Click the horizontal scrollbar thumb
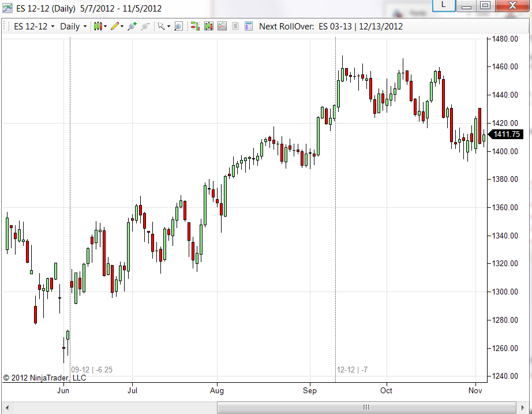Viewport: 532px width, 414px height. tap(366, 407)
